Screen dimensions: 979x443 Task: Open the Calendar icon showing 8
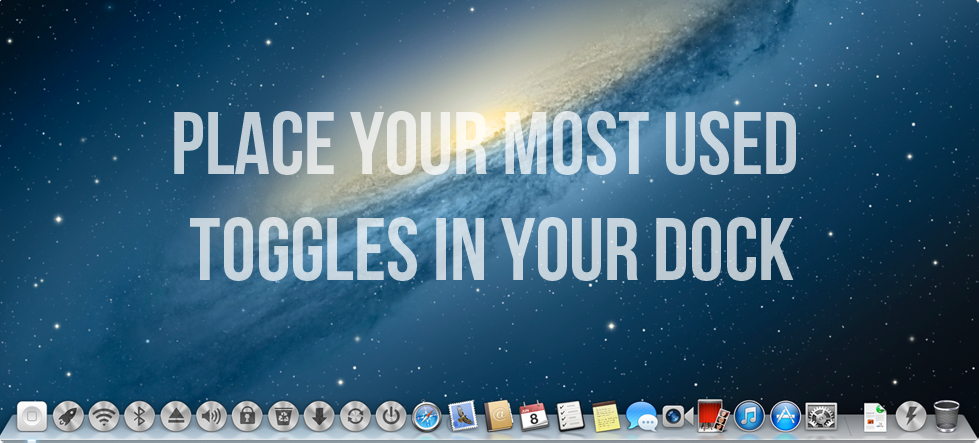534,416
